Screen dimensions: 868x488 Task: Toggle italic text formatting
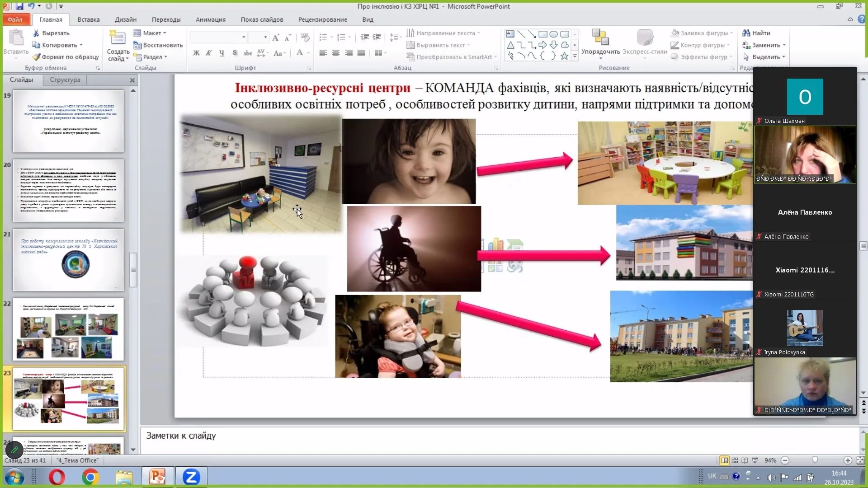pos(209,53)
